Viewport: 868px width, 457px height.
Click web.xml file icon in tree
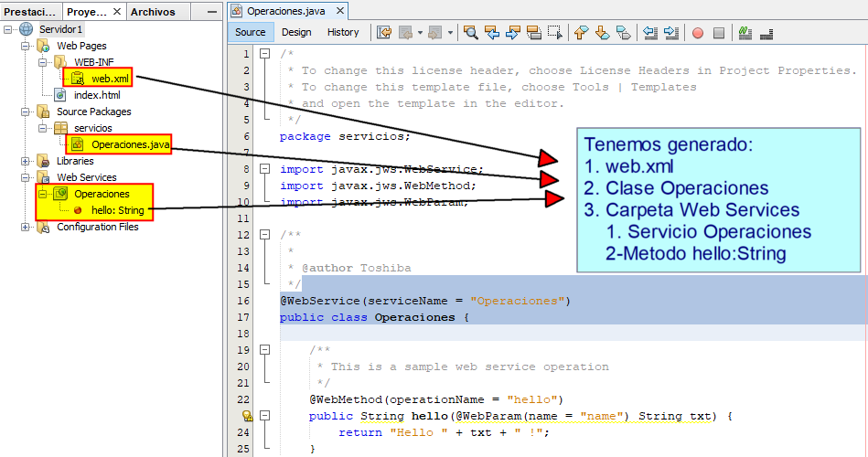click(78, 79)
